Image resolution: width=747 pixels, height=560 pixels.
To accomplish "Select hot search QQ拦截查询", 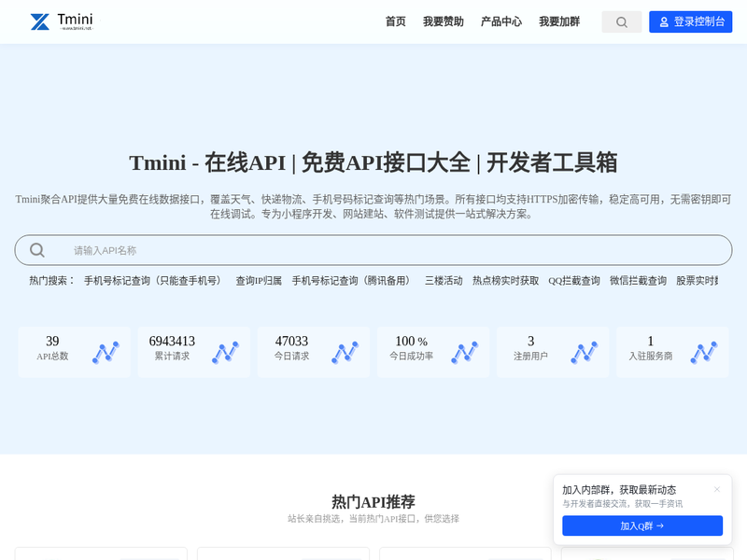I will 574,281.
